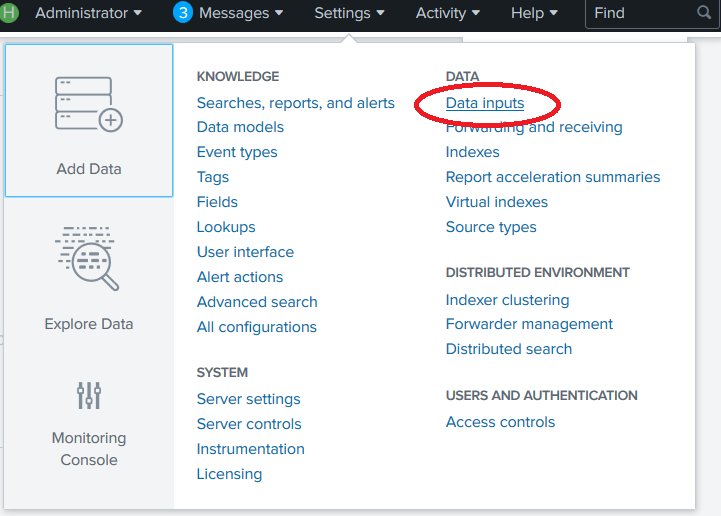Expand the Activity dropdown menu
The image size is (721, 516).
click(x=448, y=13)
